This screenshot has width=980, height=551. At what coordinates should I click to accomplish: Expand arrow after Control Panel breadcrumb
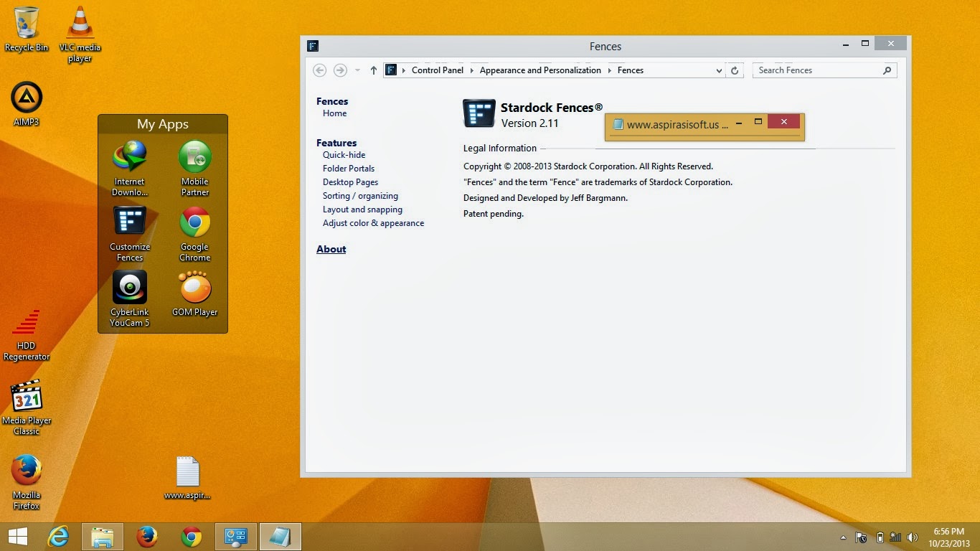(471, 70)
